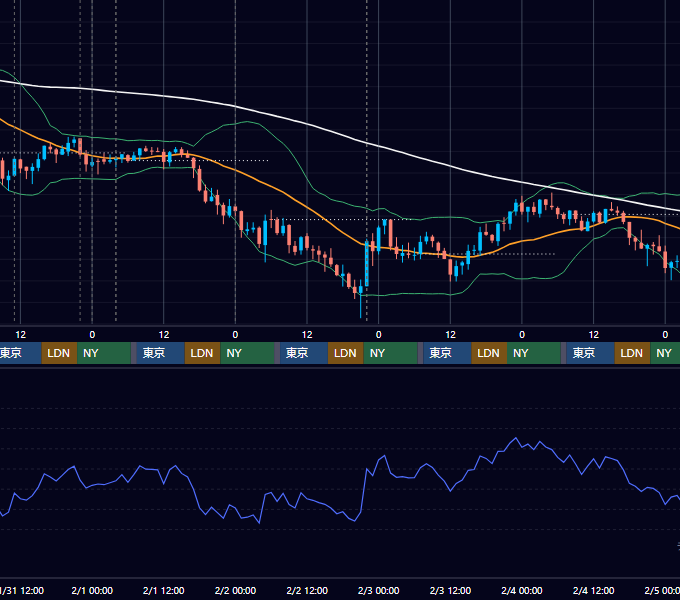This screenshot has width=680, height=600.
Task: Select the 東京 session block above 2/3 12:00
Action: point(447,353)
